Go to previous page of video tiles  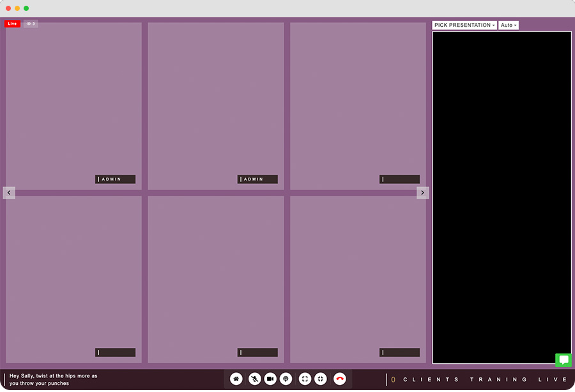coord(9,192)
